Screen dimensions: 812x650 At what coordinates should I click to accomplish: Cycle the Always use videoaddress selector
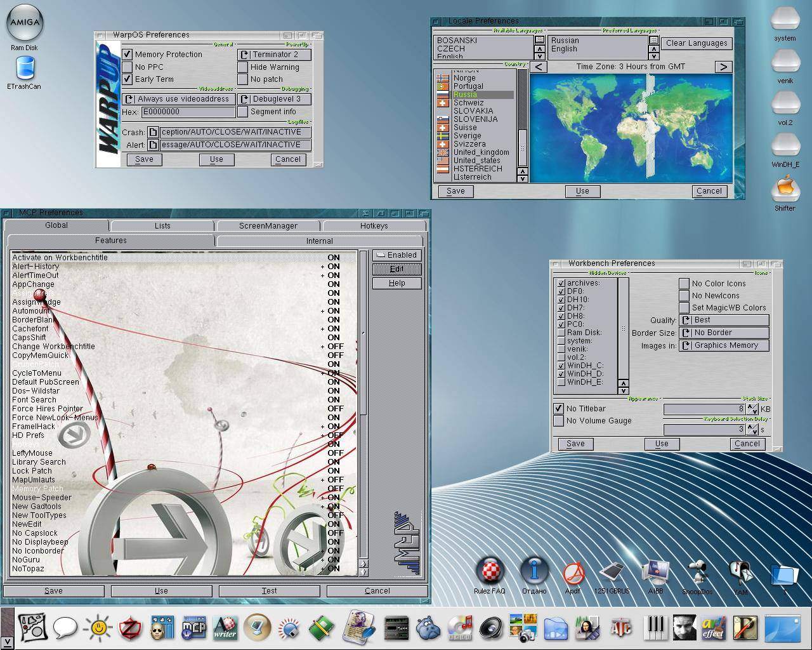(x=178, y=99)
